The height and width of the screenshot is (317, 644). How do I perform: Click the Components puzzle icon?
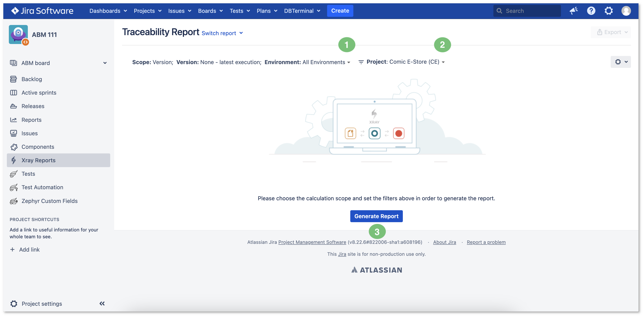14,147
